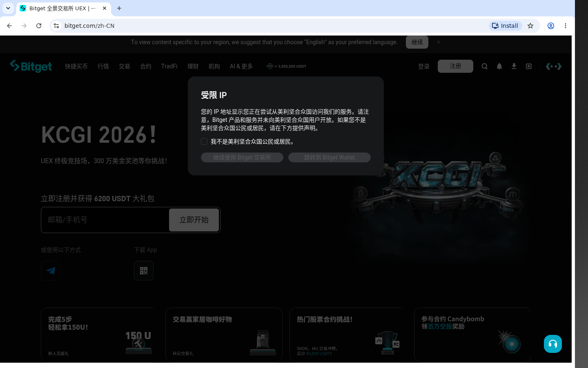Close the Bitget tab

pyautogui.click(x=105, y=8)
